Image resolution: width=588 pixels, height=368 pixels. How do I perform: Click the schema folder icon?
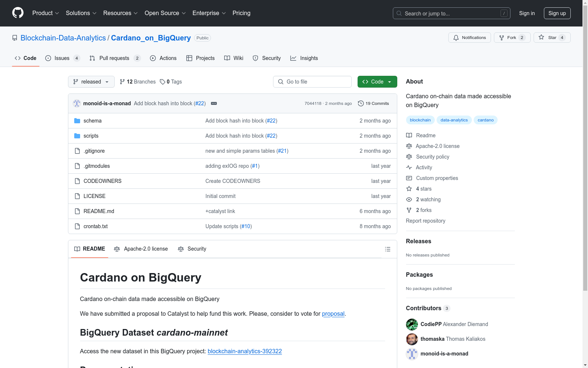click(77, 121)
